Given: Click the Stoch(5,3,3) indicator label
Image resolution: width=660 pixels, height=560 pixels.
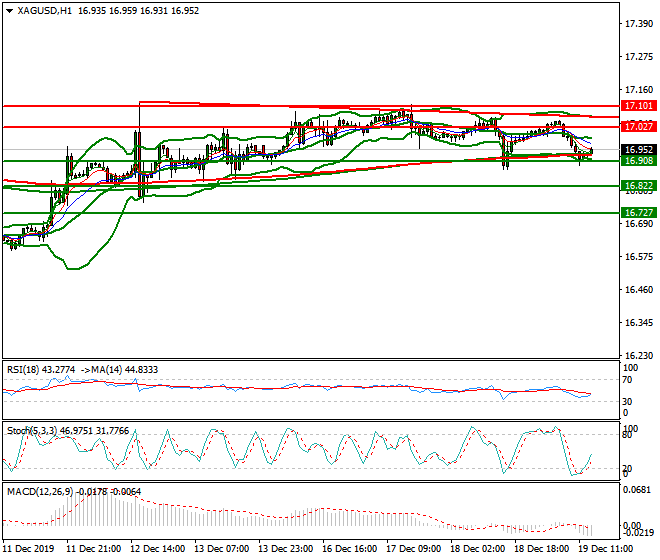Looking at the screenshot, I should [32, 431].
